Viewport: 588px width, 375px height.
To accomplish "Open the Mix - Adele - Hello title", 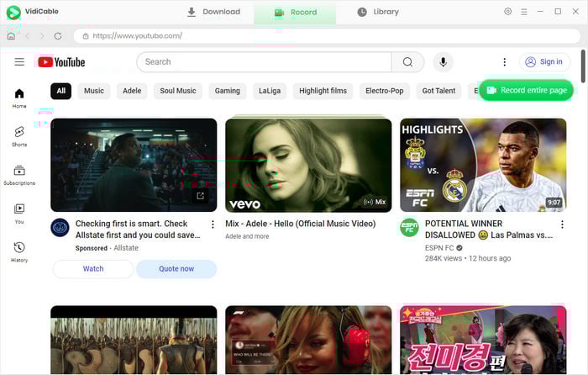I will pos(301,224).
